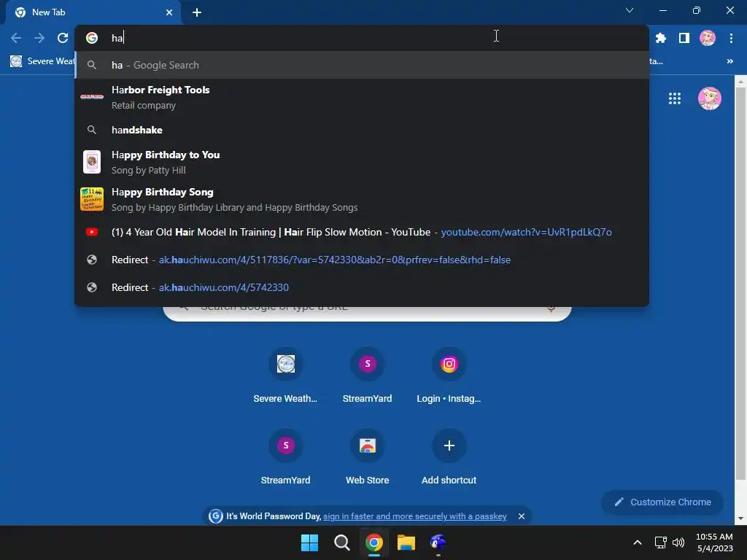Select the New Tab tab
Viewport: 747px width, 560px height.
[x=93, y=12]
